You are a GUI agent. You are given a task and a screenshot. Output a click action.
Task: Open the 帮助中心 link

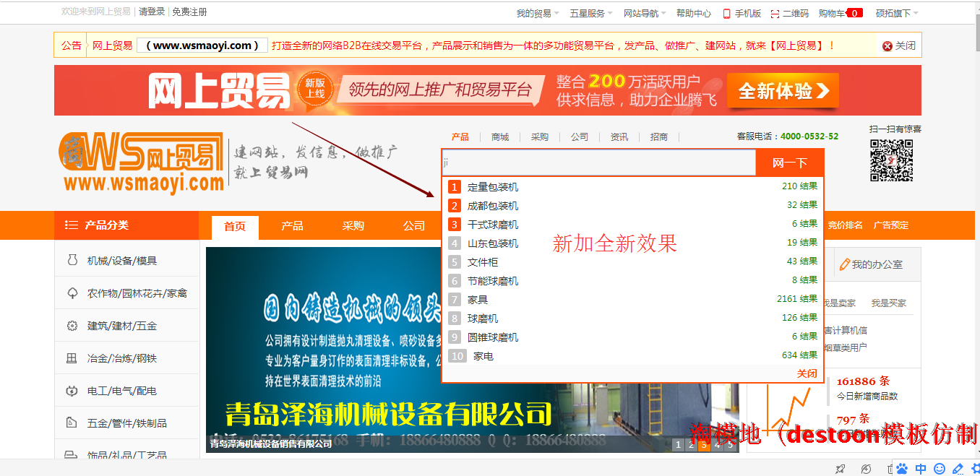click(694, 13)
